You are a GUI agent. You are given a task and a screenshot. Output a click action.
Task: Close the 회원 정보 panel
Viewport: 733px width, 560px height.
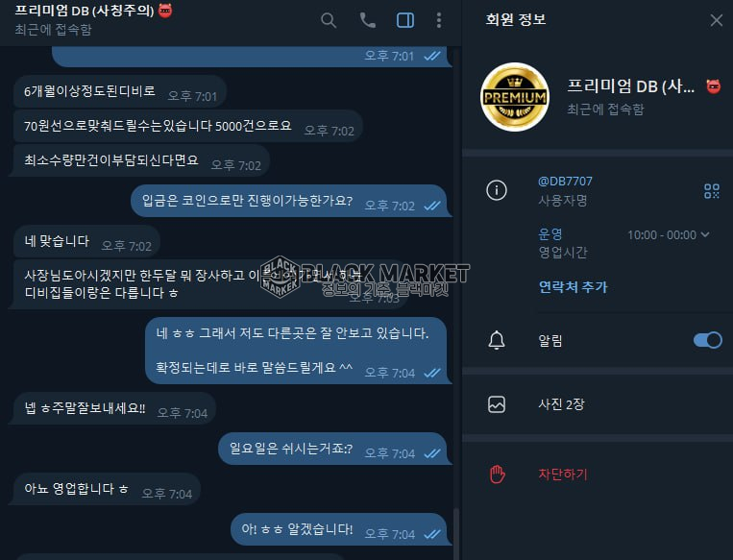[x=716, y=20]
